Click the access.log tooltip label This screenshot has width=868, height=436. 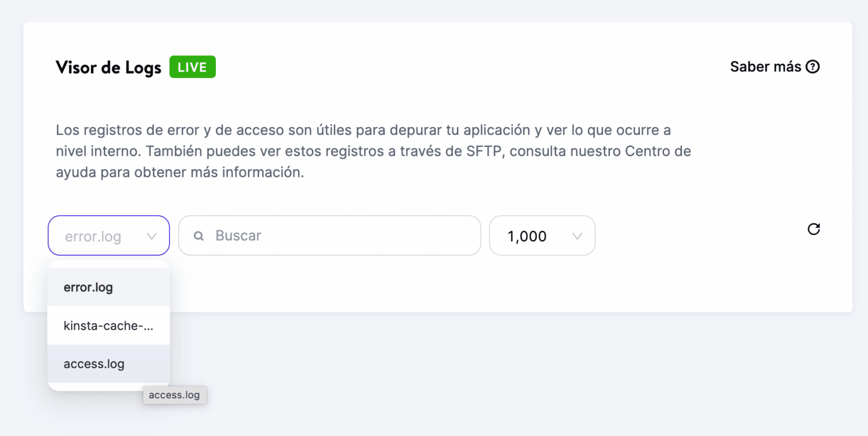point(175,395)
